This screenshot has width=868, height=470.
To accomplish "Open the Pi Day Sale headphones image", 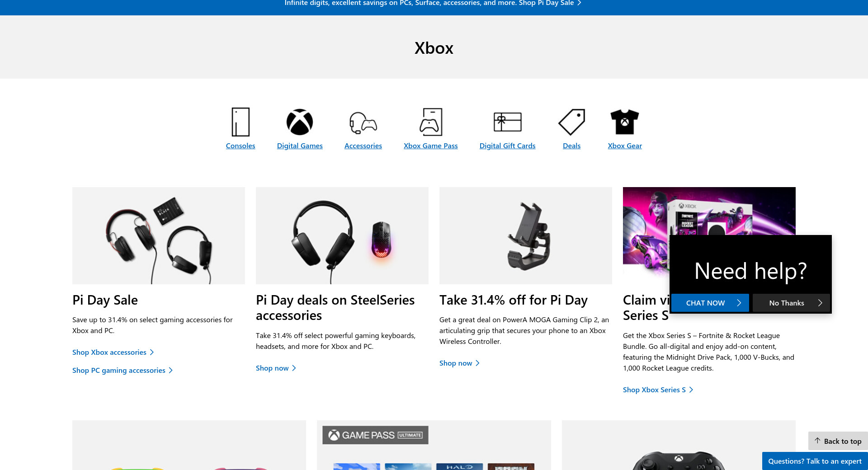I will tap(159, 235).
